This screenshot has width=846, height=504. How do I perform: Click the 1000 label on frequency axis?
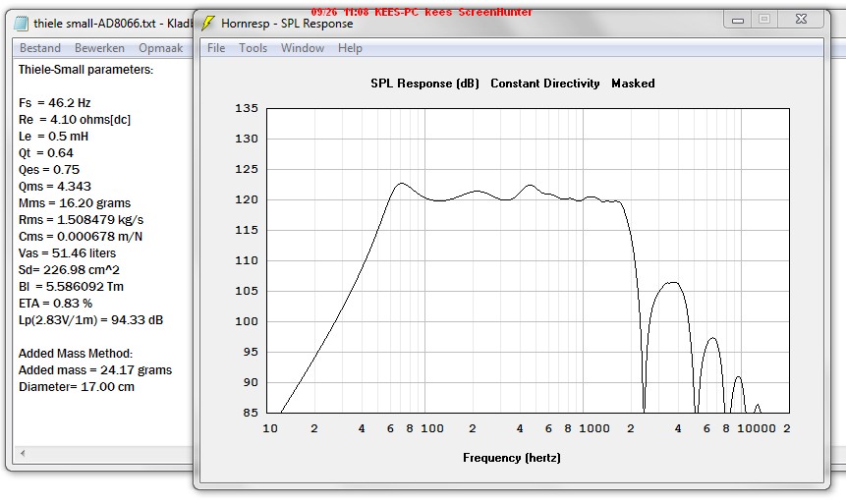594,428
